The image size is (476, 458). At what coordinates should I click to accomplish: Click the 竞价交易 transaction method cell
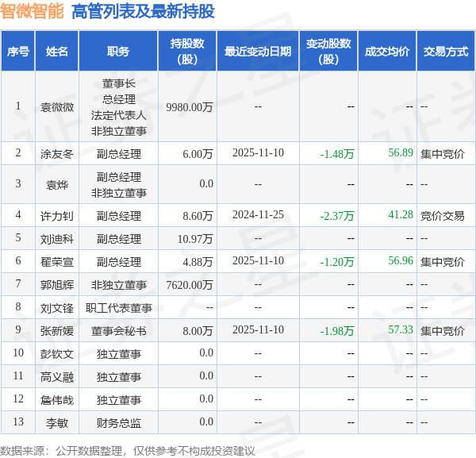[x=443, y=216]
